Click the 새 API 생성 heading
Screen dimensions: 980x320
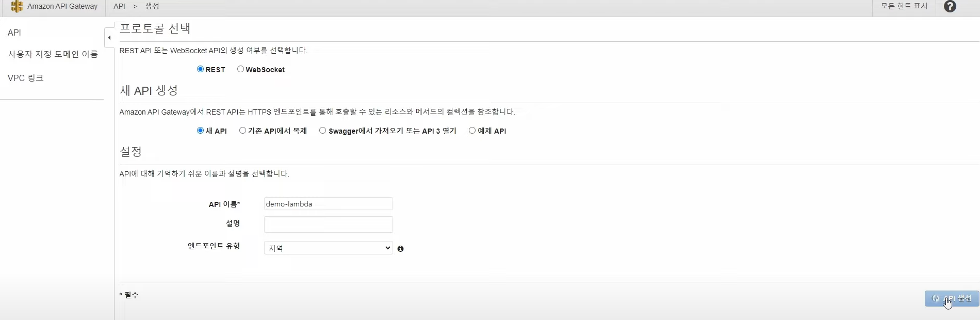point(149,90)
